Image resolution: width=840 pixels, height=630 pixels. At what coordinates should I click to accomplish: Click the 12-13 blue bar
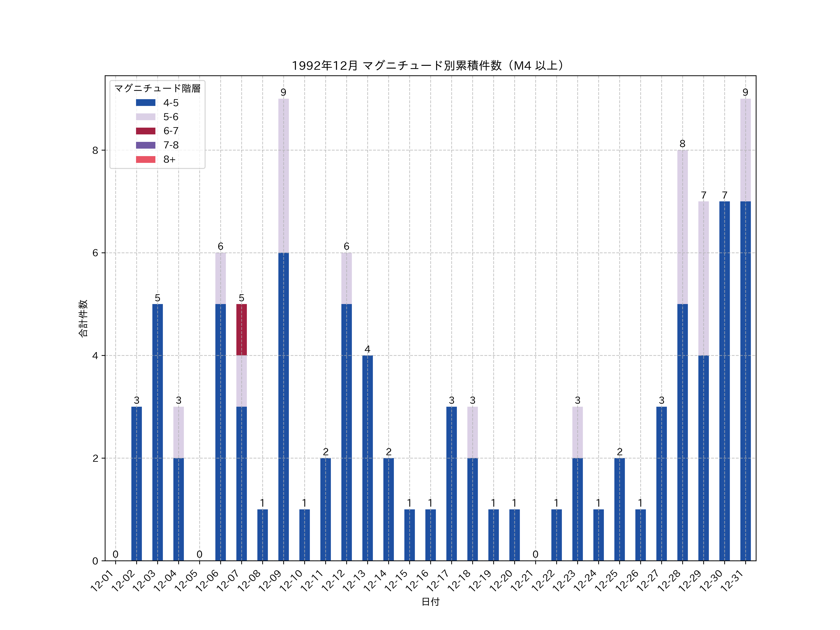coord(367,458)
